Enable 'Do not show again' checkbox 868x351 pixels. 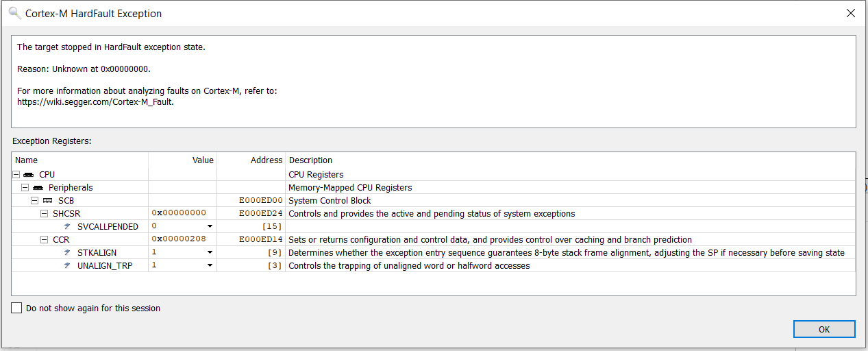point(17,308)
